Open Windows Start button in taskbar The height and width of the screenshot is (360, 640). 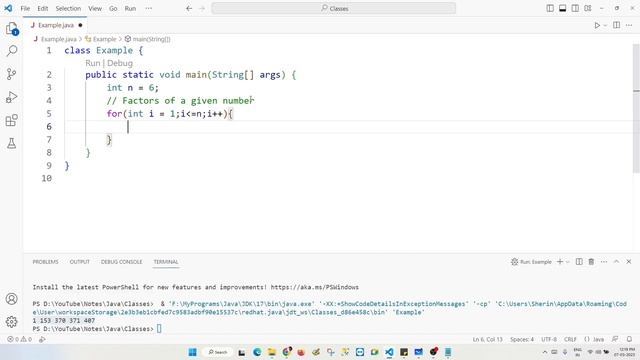pos(192,352)
